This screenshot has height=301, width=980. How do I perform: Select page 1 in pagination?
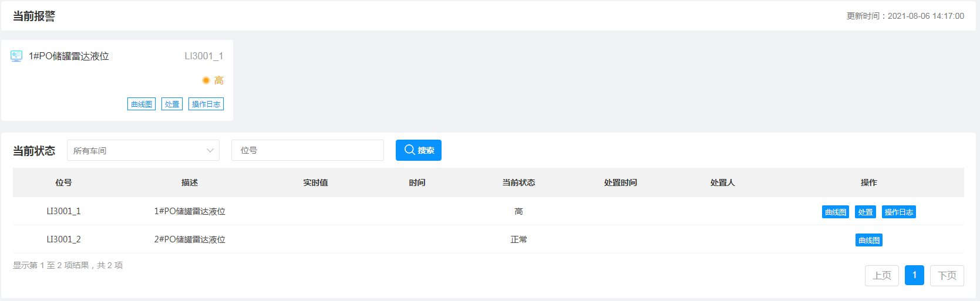click(x=914, y=275)
